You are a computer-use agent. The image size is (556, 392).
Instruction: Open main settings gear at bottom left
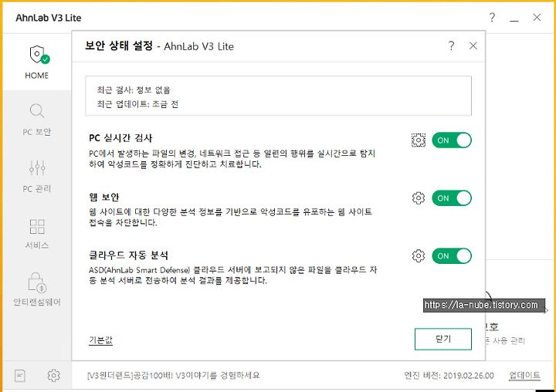(53, 375)
